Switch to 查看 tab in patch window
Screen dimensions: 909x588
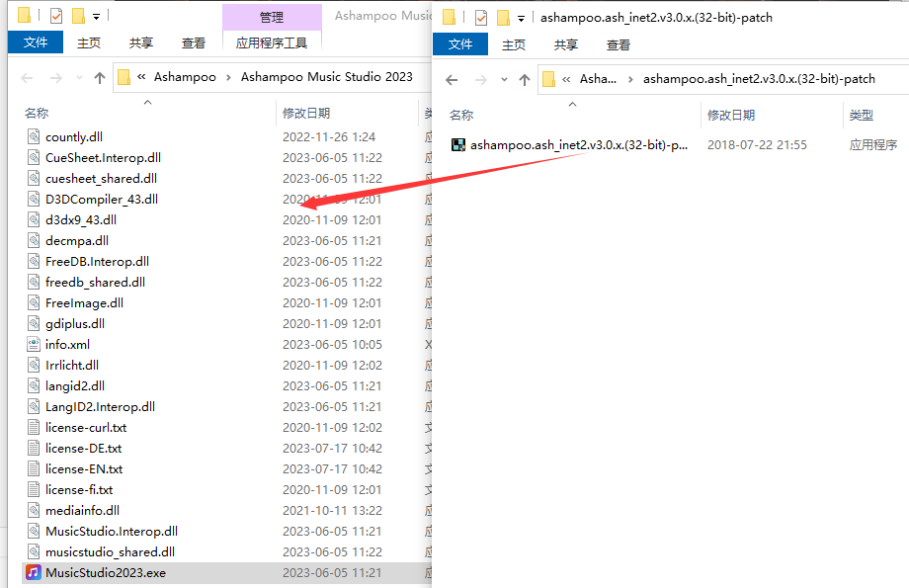618,44
